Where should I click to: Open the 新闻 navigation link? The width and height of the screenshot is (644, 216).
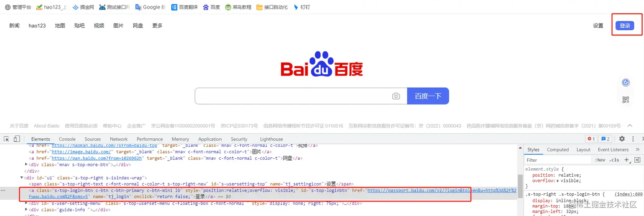tap(14, 26)
